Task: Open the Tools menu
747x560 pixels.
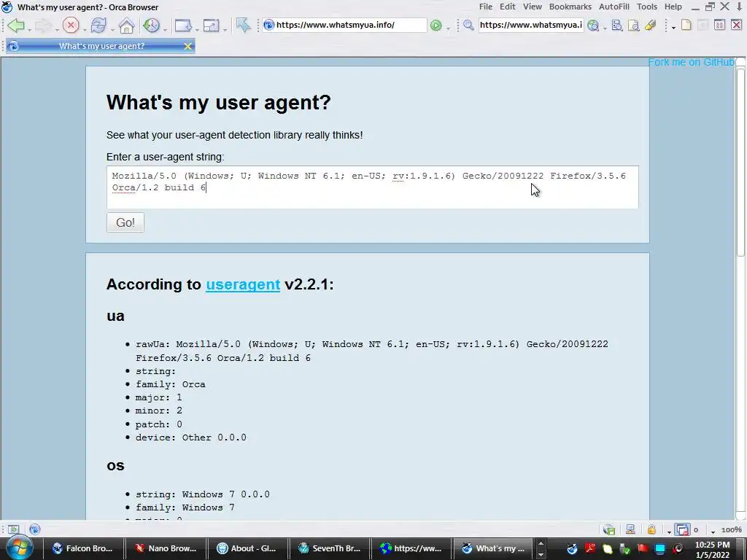Action: pyautogui.click(x=647, y=7)
